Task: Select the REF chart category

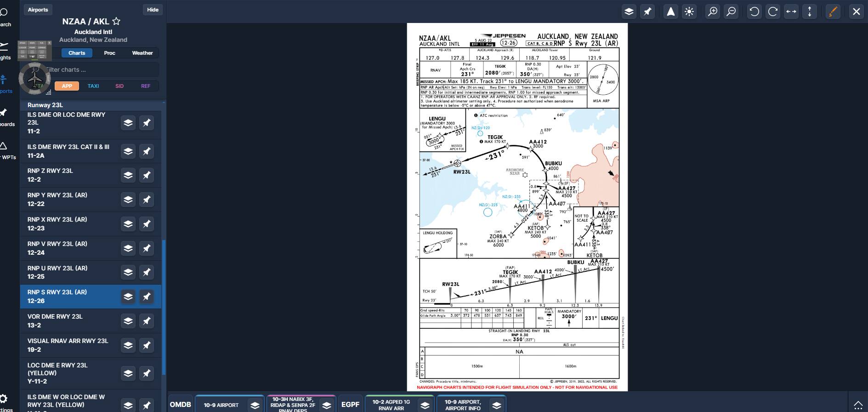Action: pyautogui.click(x=146, y=86)
